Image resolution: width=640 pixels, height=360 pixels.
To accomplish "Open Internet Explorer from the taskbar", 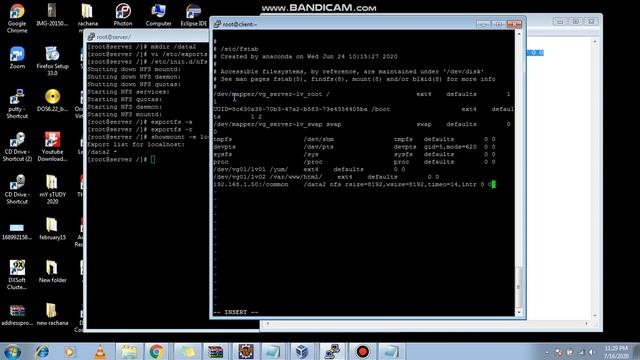I will point(42,351).
